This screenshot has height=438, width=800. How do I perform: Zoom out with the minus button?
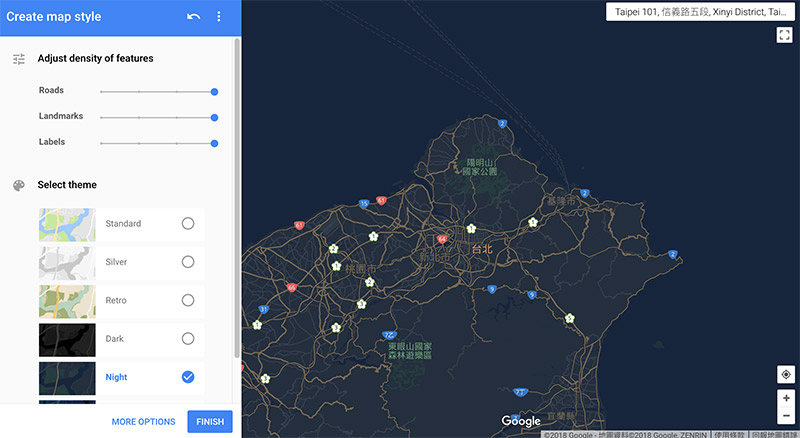(786, 416)
